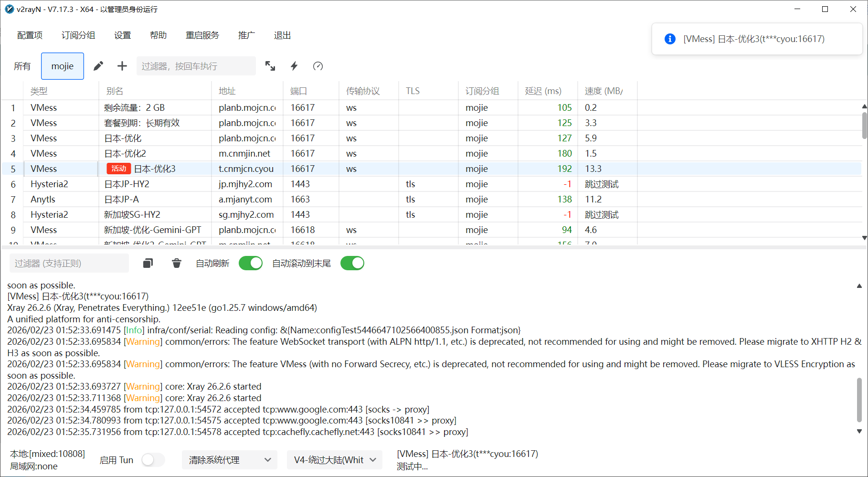Image resolution: width=868 pixels, height=477 pixels.
Task: Open the 清除系统代理 dropdown
Action: [230, 460]
